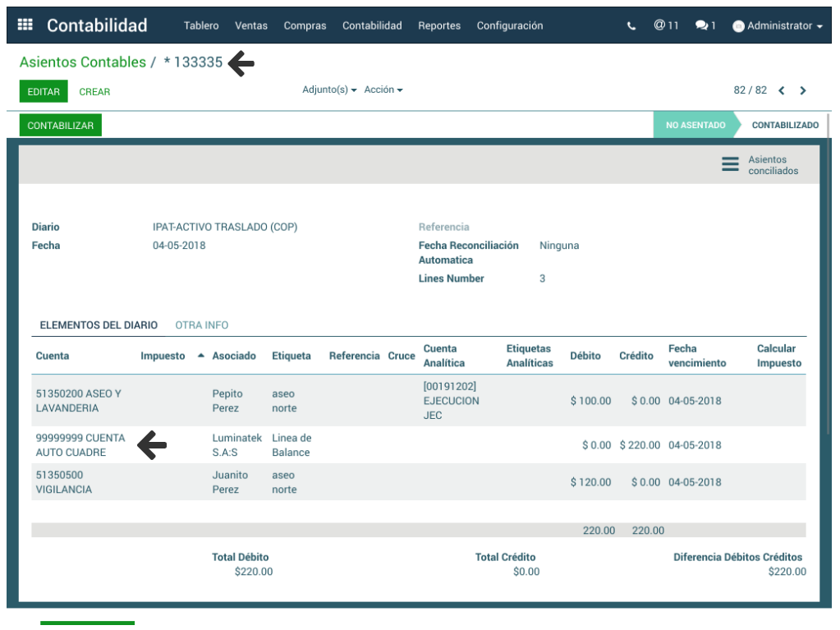
Task: Switch to the OTRA INFO tab
Action: click(x=202, y=325)
